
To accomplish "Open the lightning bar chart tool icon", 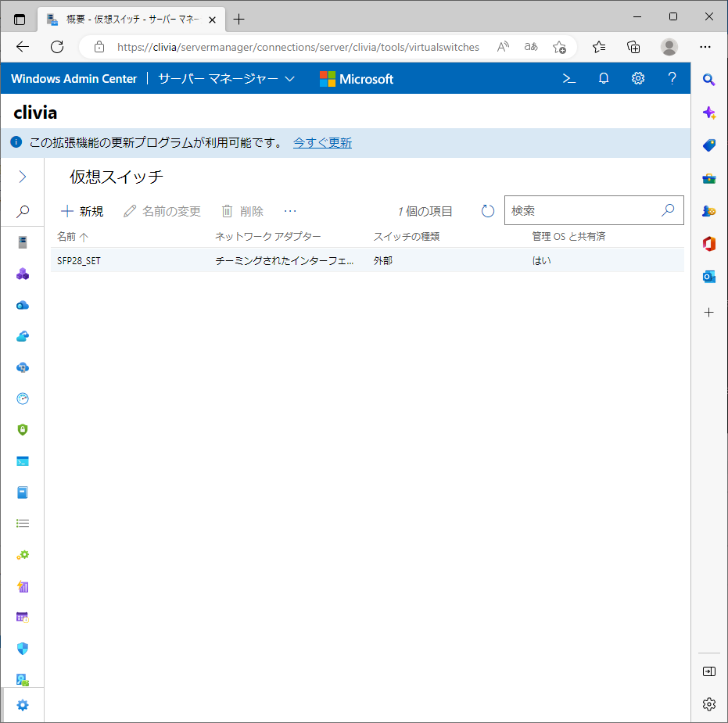I will [22, 586].
